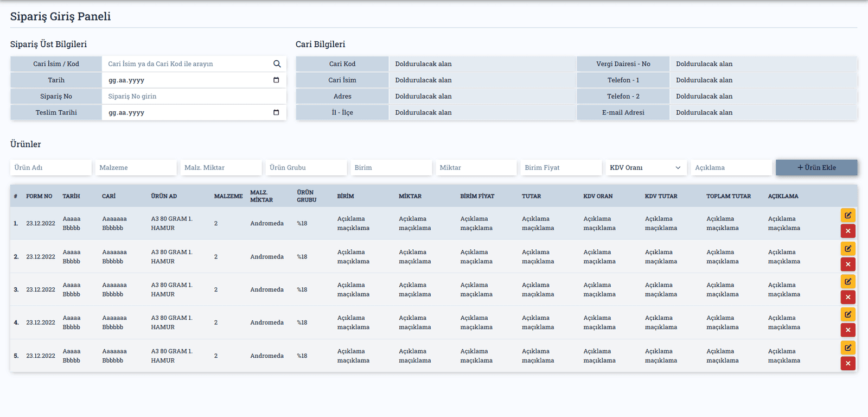Click into the Birim Fiyat field
The image size is (868, 417).
pyautogui.click(x=561, y=168)
